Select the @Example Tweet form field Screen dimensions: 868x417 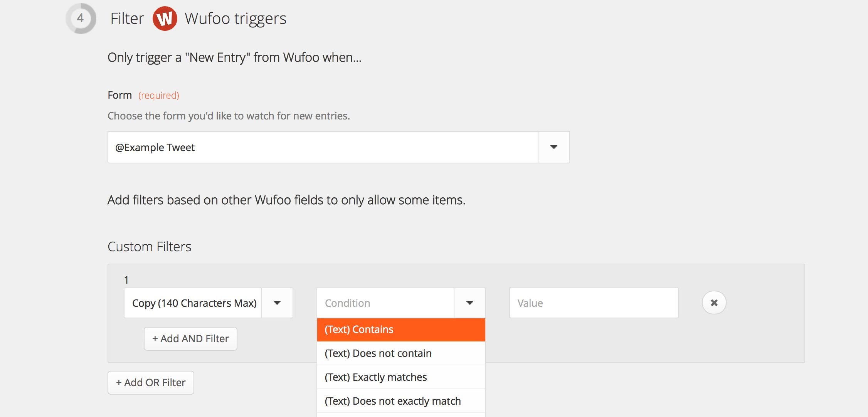click(323, 147)
